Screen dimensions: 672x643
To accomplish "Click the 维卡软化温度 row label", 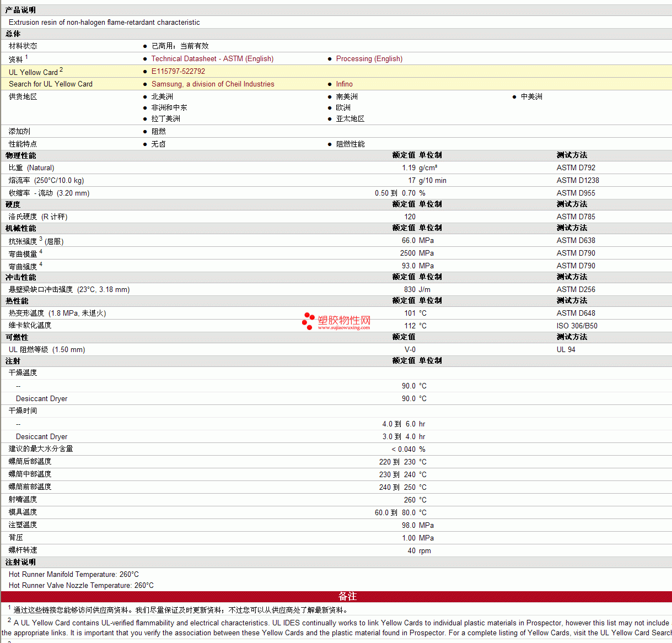I will 30,326.
